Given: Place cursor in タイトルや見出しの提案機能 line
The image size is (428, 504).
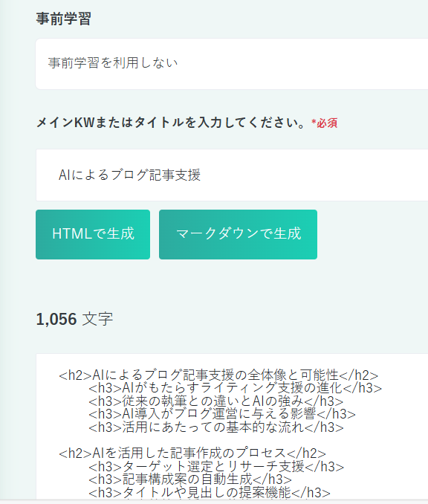Looking at the screenshot, I should pos(210,492).
